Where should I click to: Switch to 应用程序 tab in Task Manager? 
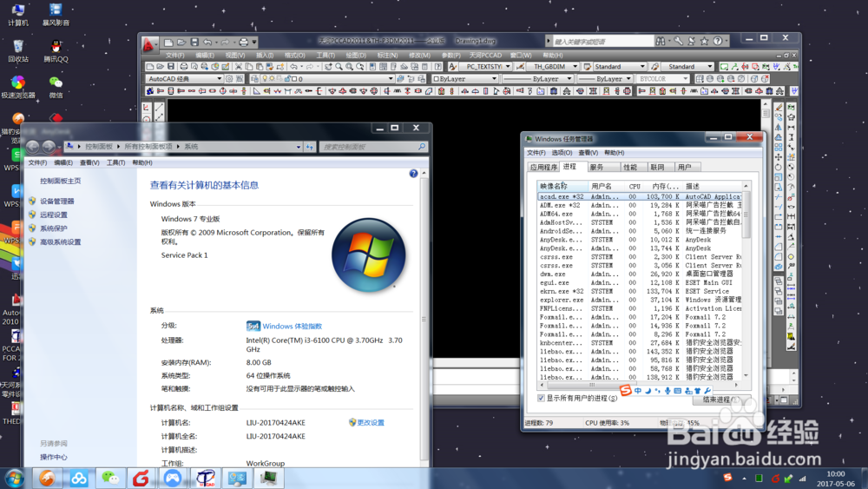543,167
